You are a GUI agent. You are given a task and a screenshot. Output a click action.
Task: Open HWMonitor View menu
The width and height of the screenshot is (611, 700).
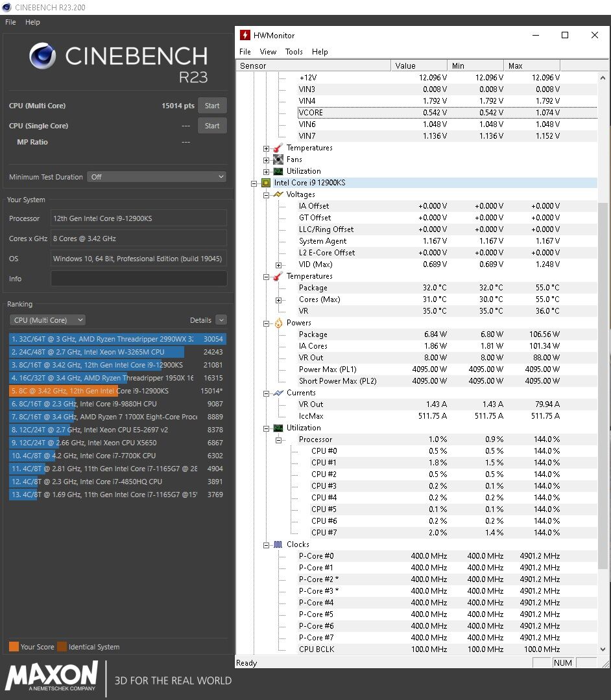point(268,52)
